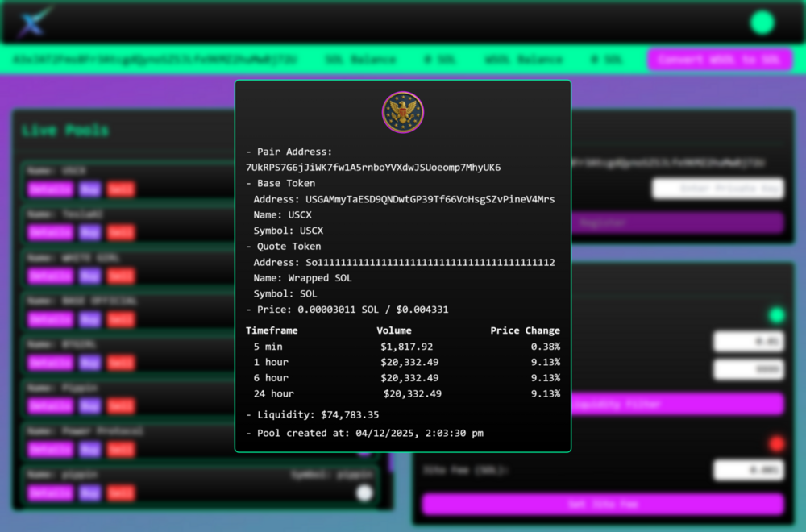Click the eagle emblem logo in pool details popup
Viewport: 806px width, 532px height.
[402, 112]
